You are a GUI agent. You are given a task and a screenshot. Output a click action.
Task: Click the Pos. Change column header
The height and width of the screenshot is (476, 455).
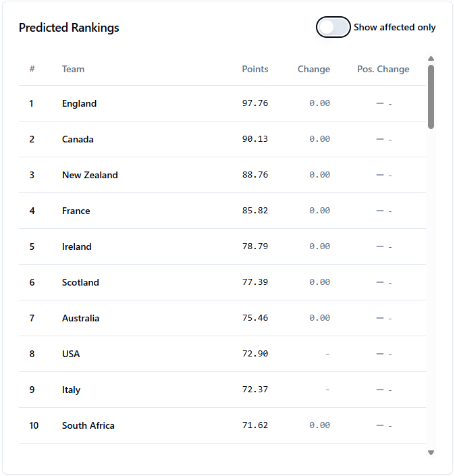tap(383, 69)
